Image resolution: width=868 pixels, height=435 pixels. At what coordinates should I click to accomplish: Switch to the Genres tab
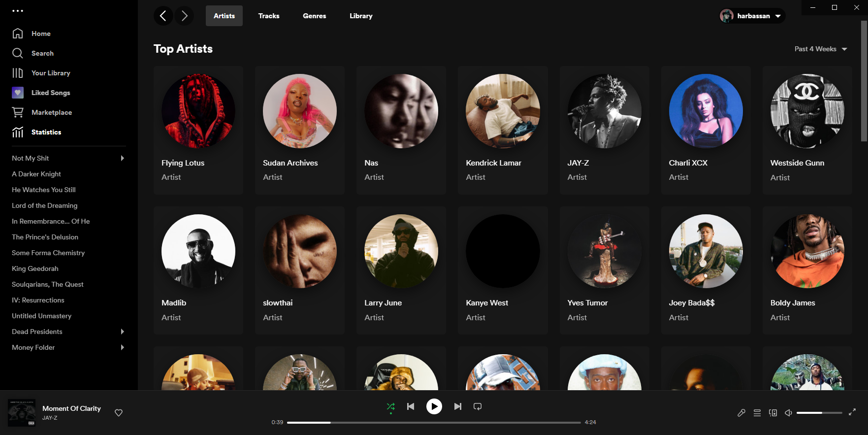[314, 16]
